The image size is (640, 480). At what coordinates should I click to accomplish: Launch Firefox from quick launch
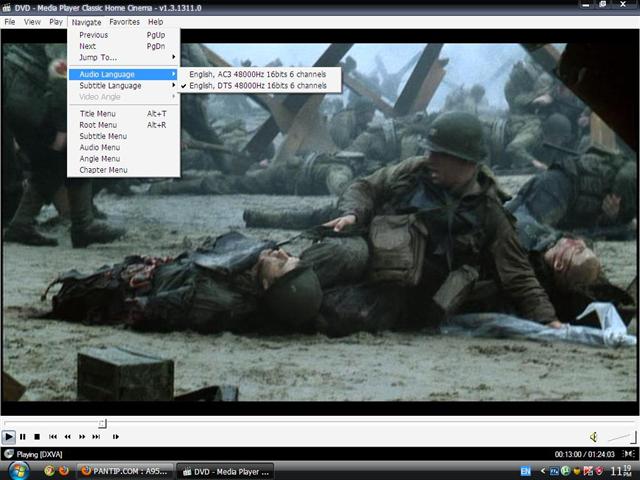[x=64, y=471]
